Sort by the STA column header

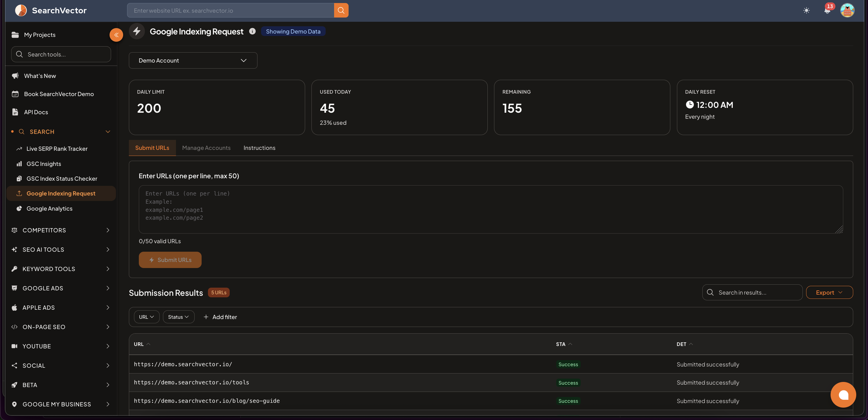[564, 344]
